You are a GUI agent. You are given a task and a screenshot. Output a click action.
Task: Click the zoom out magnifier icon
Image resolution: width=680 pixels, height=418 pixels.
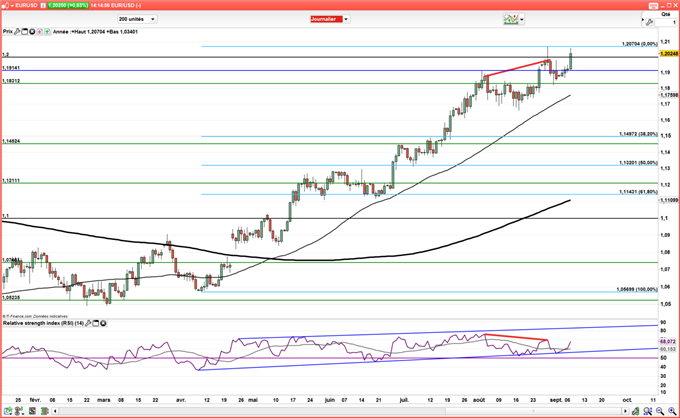click(x=660, y=411)
